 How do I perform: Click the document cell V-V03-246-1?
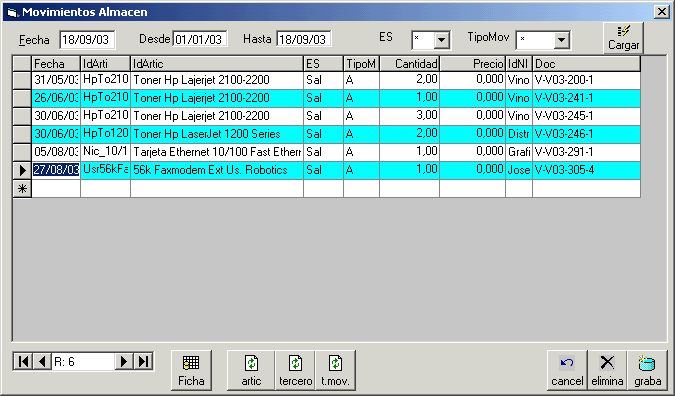[586, 134]
